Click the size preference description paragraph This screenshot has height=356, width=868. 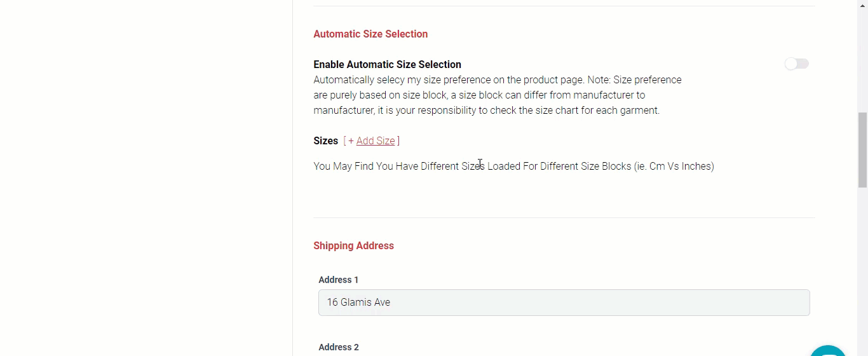click(497, 95)
